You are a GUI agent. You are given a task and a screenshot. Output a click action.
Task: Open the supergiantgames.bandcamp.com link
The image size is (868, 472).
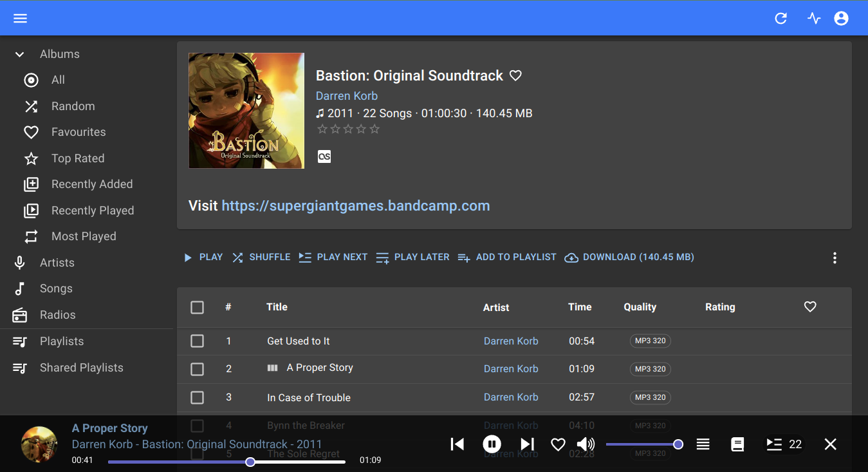[x=356, y=206]
